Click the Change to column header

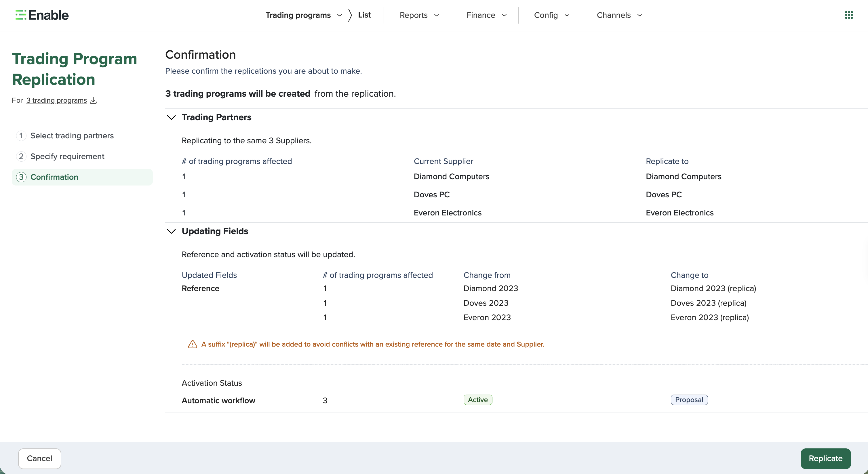(x=689, y=275)
